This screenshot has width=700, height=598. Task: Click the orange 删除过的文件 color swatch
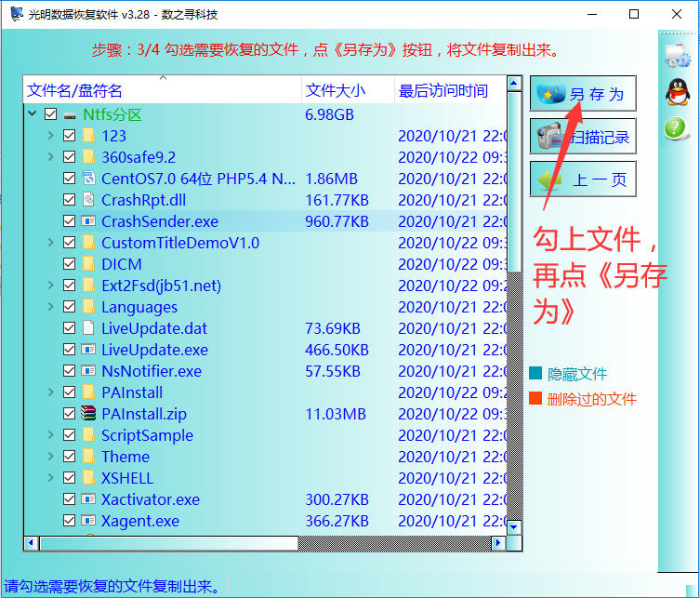click(535, 398)
